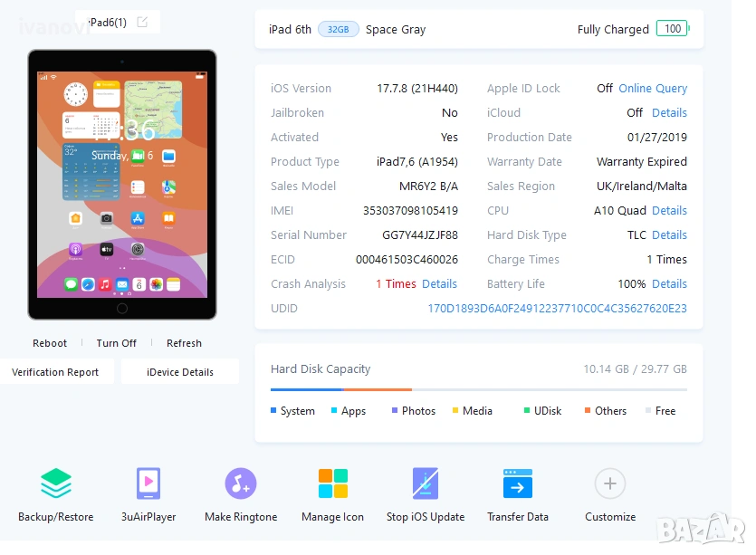Image resolution: width=756 pixels, height=555 pixels.
Task: Click the edit icon beside iPad6(1)
Action: coord(142,22)
